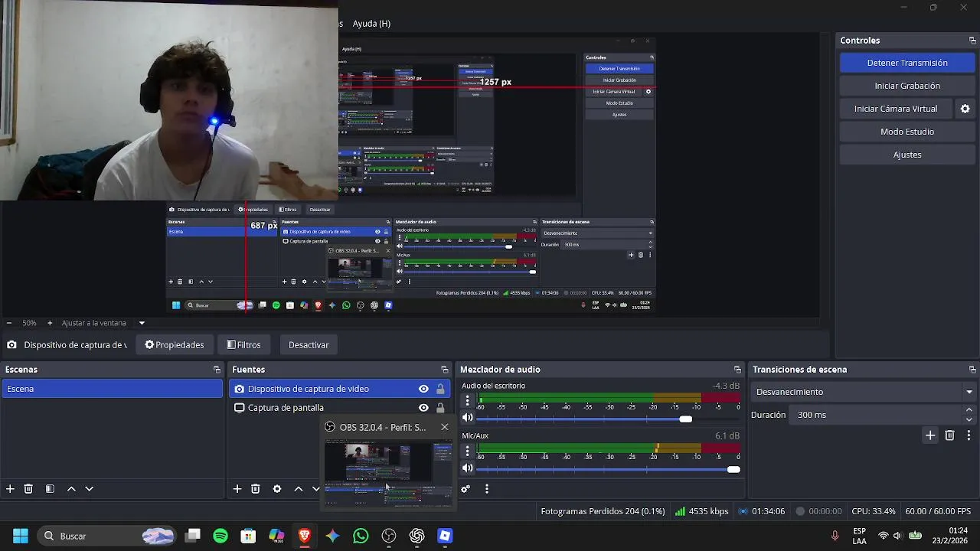Click Desactivar in the source toolbar
The image size is (980, 551).
(309, 345)
